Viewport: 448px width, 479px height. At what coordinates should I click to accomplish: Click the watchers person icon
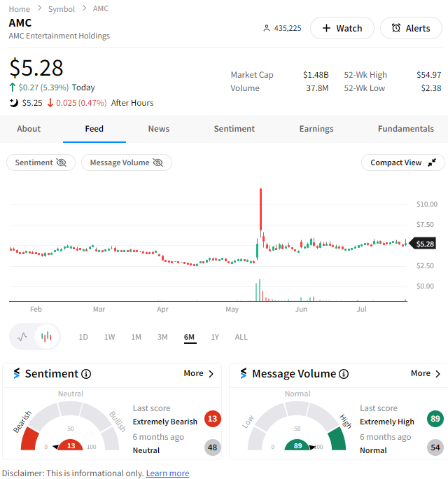pos(267,28)
